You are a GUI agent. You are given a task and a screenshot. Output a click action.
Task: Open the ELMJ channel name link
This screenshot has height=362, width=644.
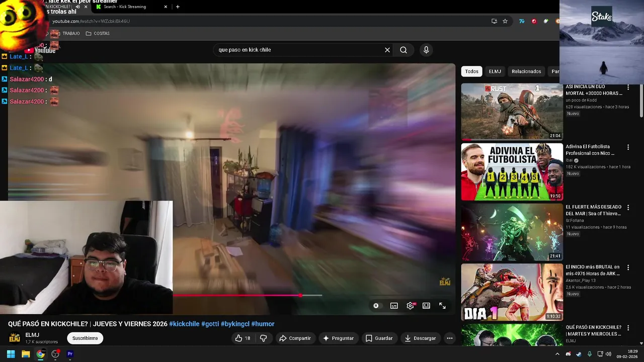click(32, 335)
